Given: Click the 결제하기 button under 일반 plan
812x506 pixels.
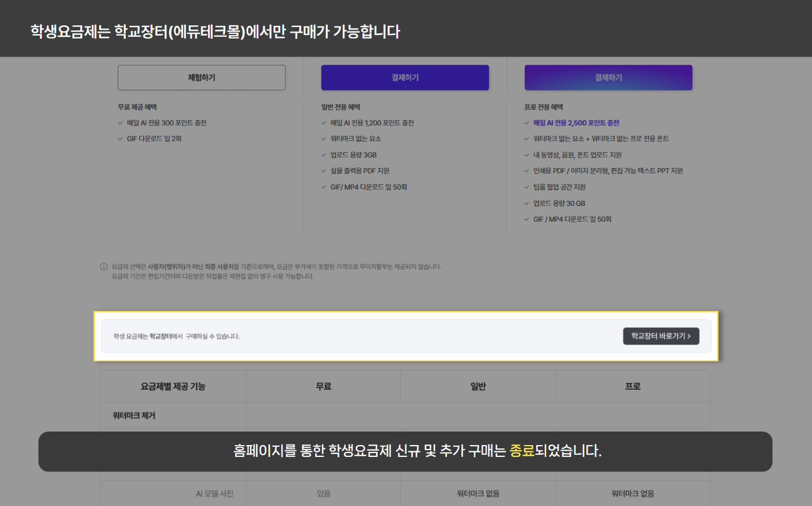Looking at the screenshot, I should click(405, 77).
